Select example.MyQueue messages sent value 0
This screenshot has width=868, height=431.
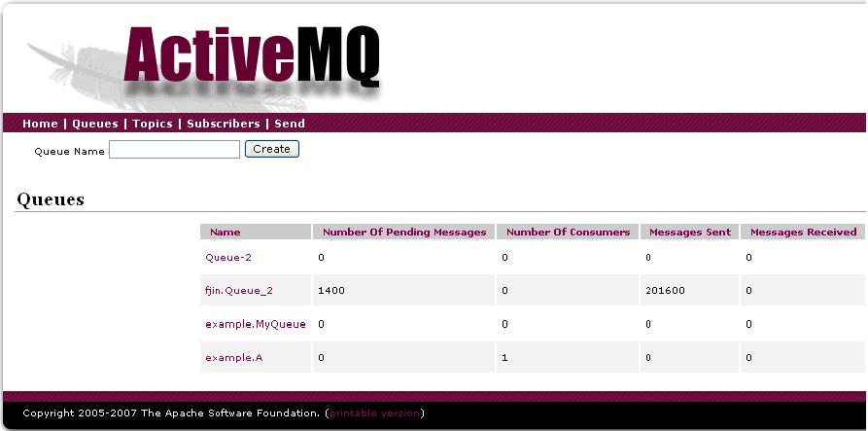click(648, 324)
